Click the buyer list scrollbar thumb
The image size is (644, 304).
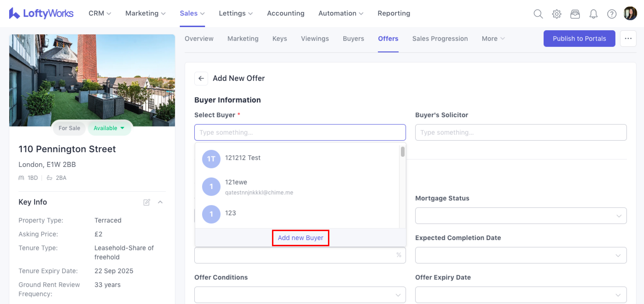point(402,152)
